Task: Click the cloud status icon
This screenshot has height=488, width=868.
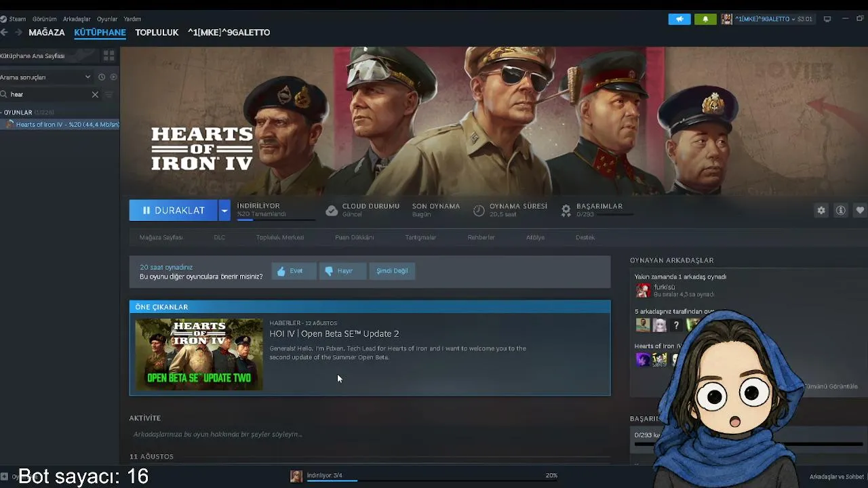Action: tap(332, 211)
